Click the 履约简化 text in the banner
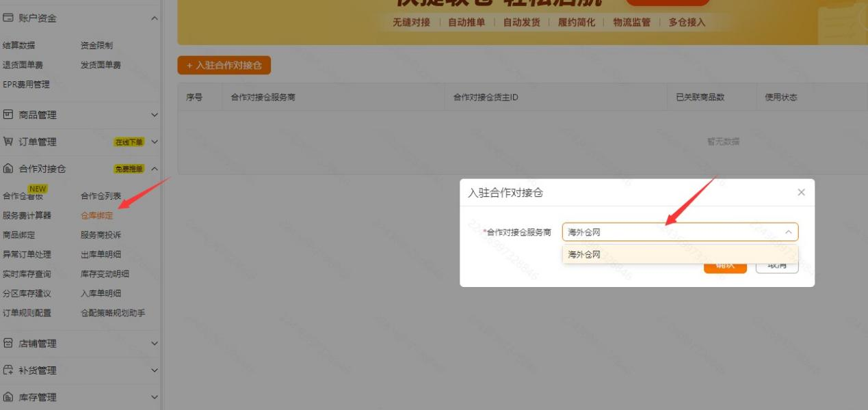 [577, 23]
